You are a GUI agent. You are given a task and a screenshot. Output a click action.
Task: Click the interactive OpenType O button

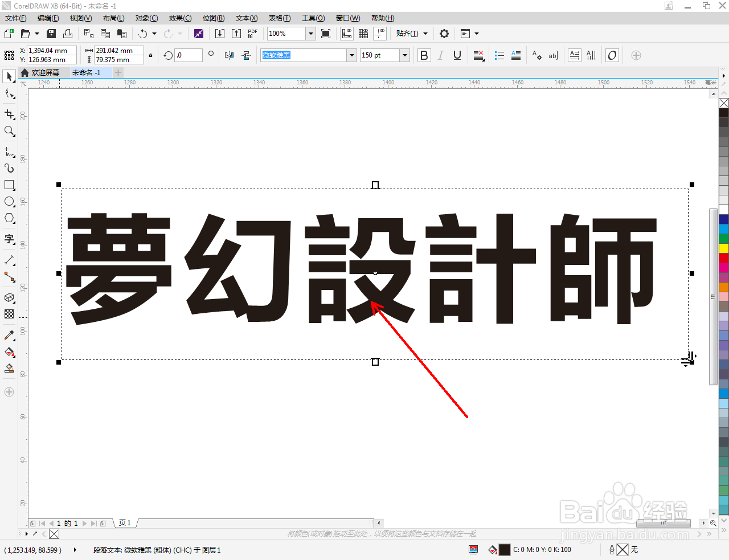(612, 55)
